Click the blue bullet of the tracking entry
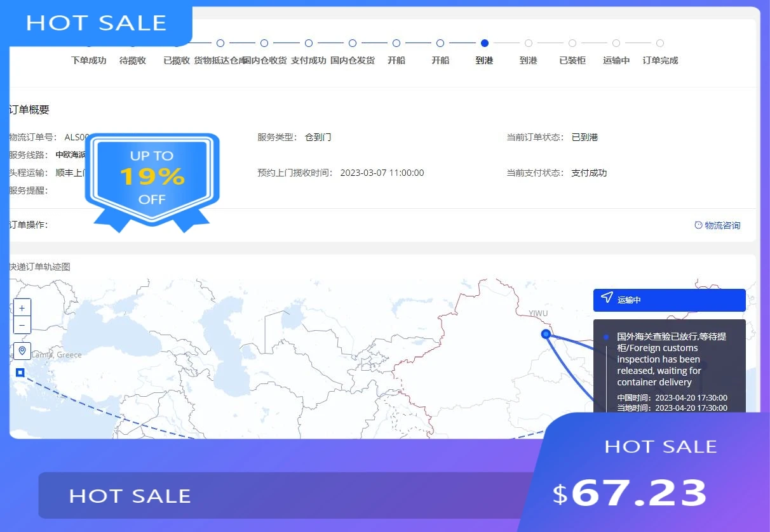Viewport: 770px width, 532px height. 606,337
